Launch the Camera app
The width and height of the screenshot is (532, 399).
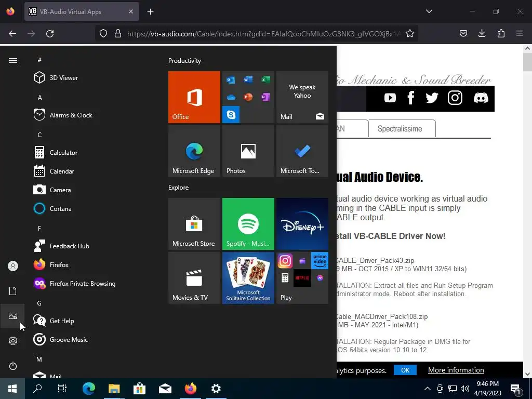(x=91, y=190)
